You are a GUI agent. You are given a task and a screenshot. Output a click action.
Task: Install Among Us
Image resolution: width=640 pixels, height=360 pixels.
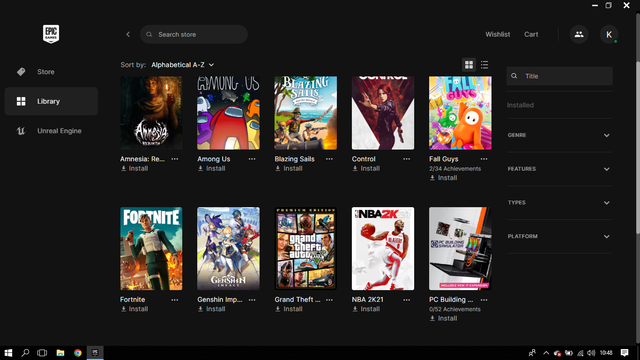[x=211, y=169]
